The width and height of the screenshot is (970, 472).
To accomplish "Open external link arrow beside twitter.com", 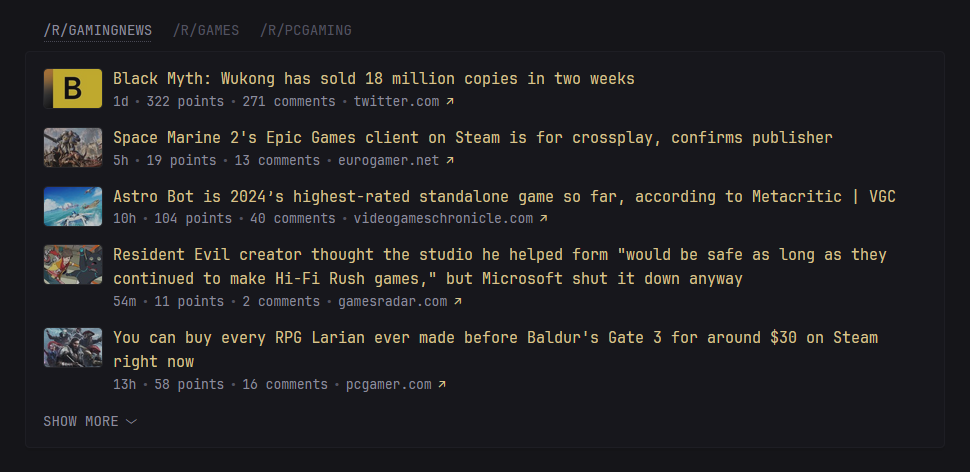I will (x=450, y=101).
